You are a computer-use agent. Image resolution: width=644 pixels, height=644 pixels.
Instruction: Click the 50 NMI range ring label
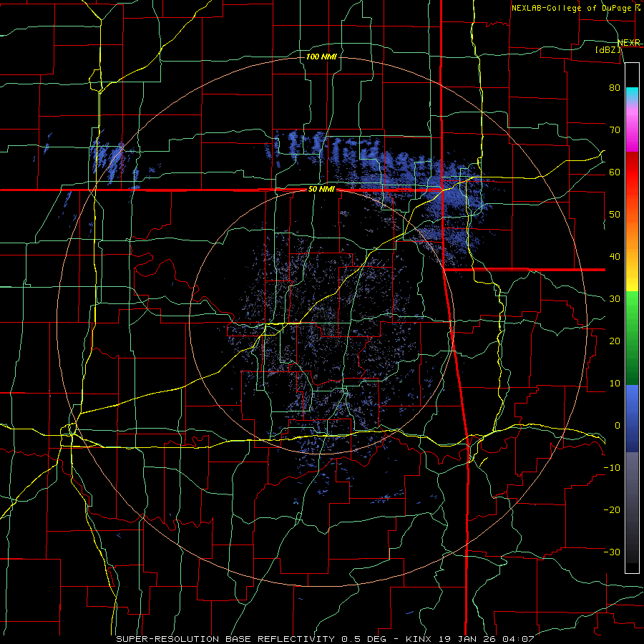click(x=321, y=190)
